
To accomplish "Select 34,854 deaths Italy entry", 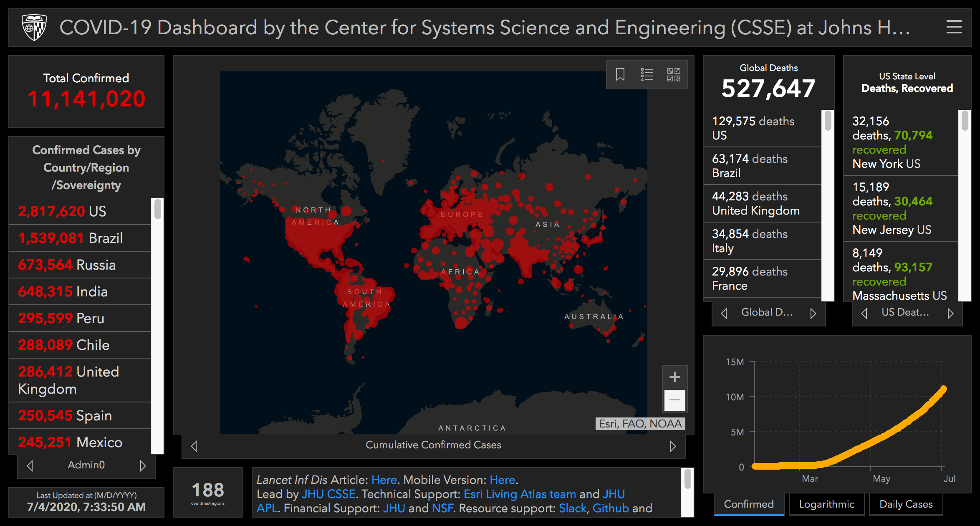I will 763,241.
